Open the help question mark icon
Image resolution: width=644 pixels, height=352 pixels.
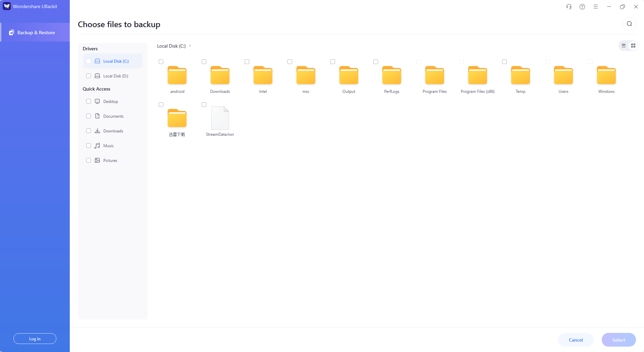tap(582, 7)
